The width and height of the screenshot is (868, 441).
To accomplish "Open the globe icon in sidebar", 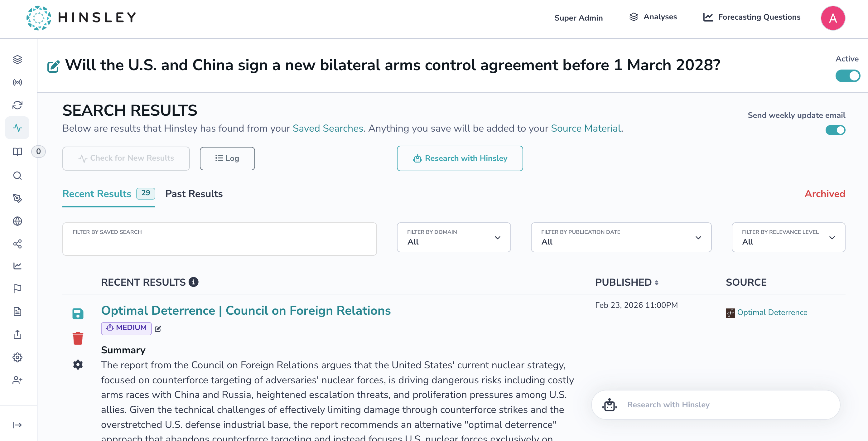I will coord(17,221).
